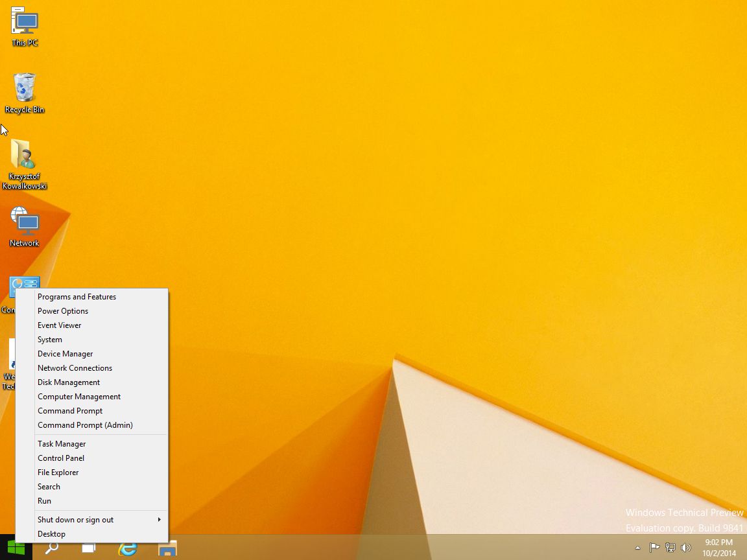Show hidden tray icons arrow
This screenshot has width=747, height=560.
[x=637, y=548]
